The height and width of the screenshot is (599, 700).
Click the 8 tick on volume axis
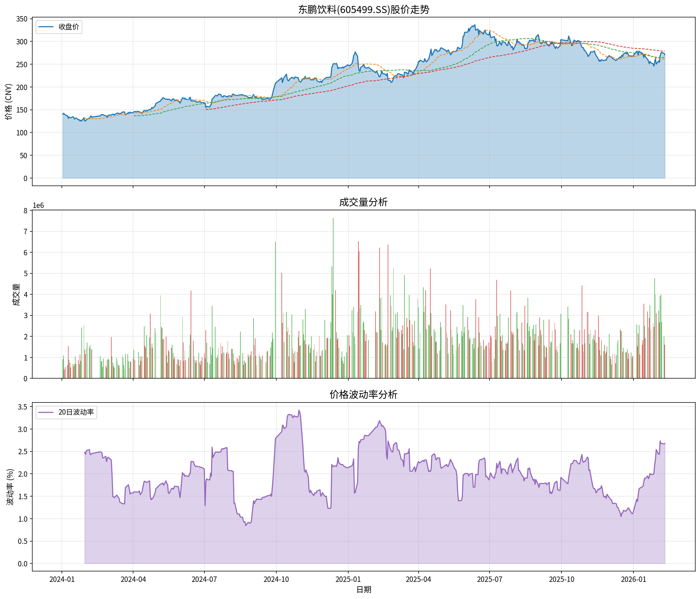[x=25, y=211]
